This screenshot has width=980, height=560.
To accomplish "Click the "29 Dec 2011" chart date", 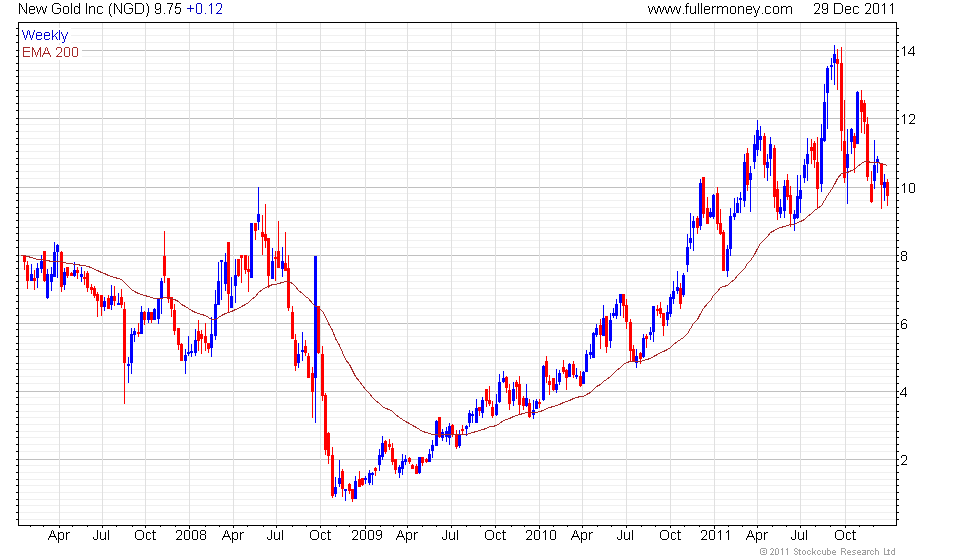I will coord(854,9).
